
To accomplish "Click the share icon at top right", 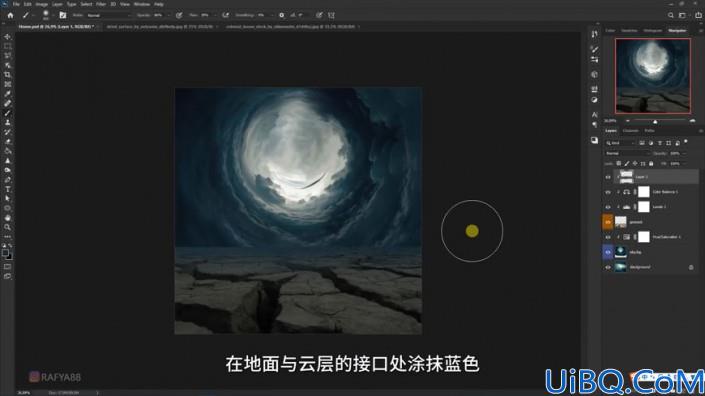I will point(698,15).
